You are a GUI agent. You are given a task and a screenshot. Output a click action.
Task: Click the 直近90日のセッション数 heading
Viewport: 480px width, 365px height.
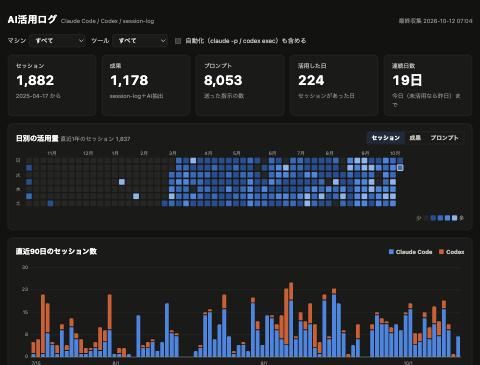tap(56, 251)
